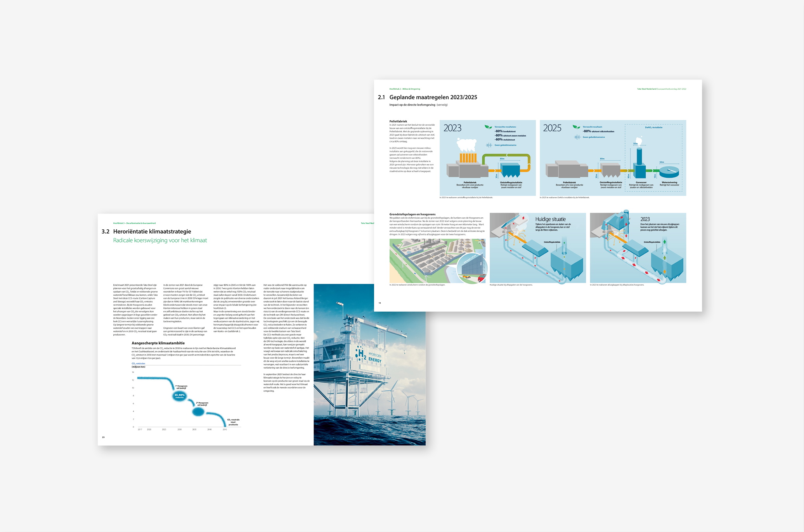
Task: Open the hydrogen energy platform photo
Action: click(369, 365)
